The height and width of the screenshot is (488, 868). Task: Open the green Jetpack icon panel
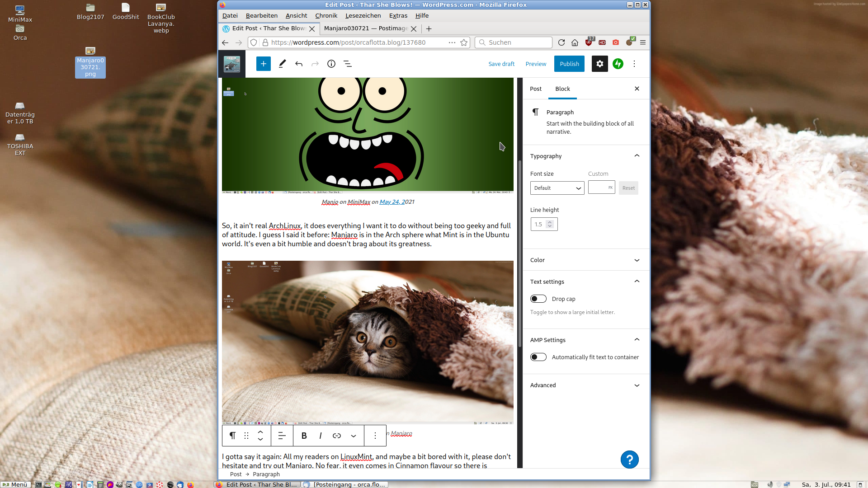click(x=618, y=64)
